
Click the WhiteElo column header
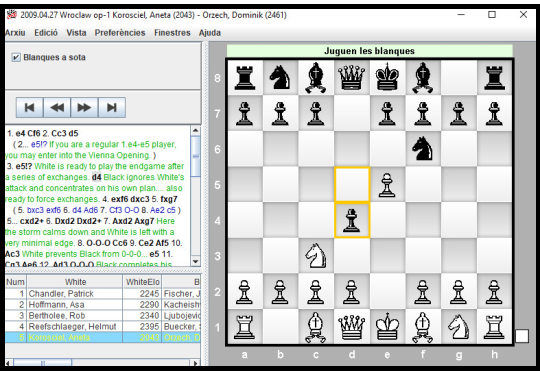pos(142,282)
